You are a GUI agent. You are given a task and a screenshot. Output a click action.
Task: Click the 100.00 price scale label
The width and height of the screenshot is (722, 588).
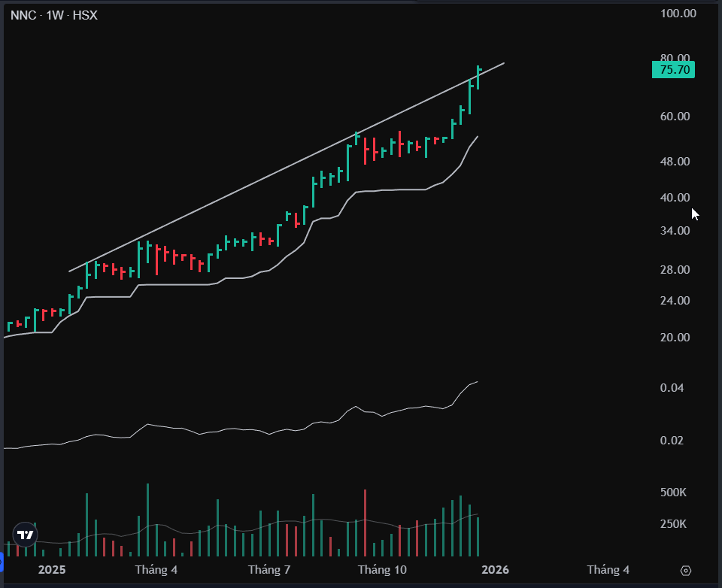pyautogui.click(x=678, y=14)
